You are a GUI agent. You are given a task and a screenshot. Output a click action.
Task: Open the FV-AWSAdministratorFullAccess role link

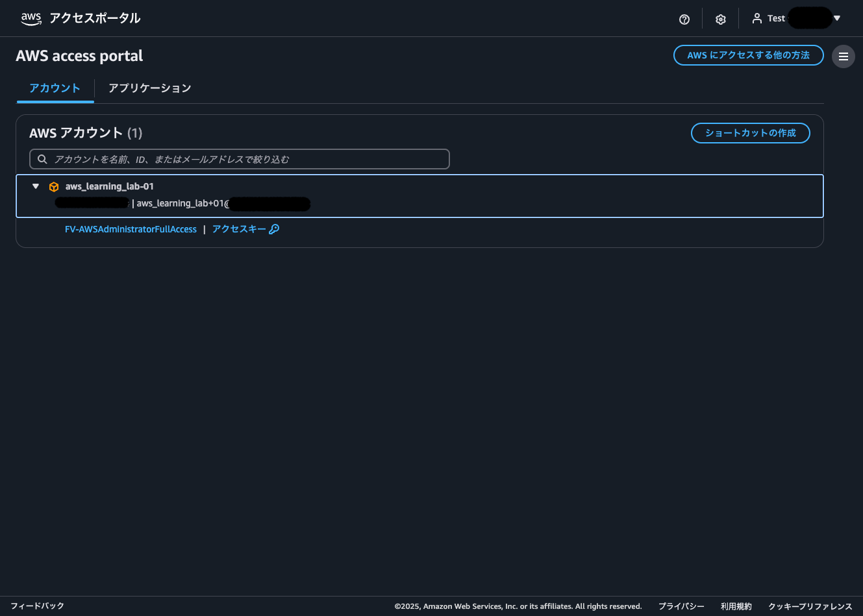pyautogui.click(x=131, y=229)
